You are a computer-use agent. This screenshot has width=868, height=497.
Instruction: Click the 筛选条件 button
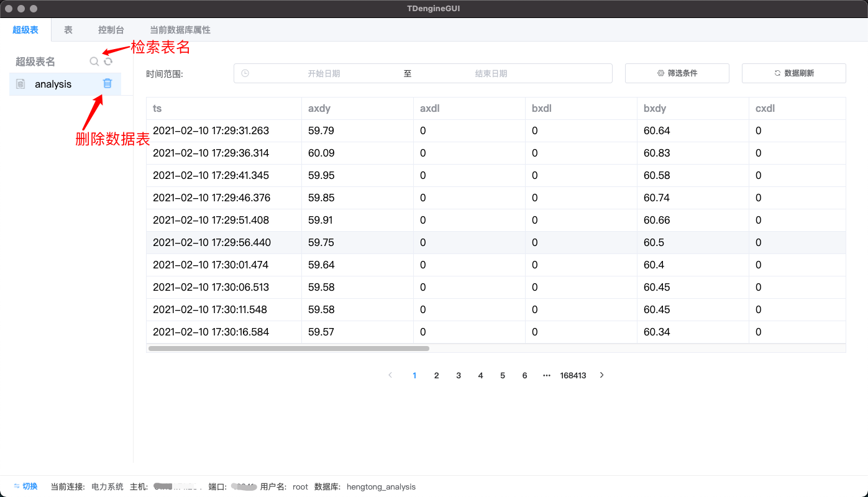tap(677, 73)
